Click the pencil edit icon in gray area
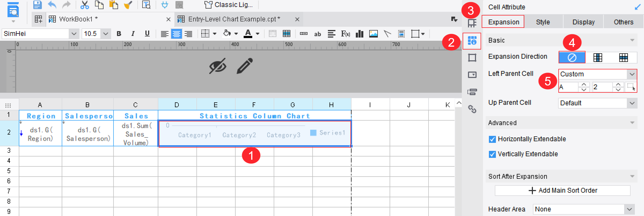The width and height of the screenshot is (644, 216). pyautogui.click(x=245, y=66)
